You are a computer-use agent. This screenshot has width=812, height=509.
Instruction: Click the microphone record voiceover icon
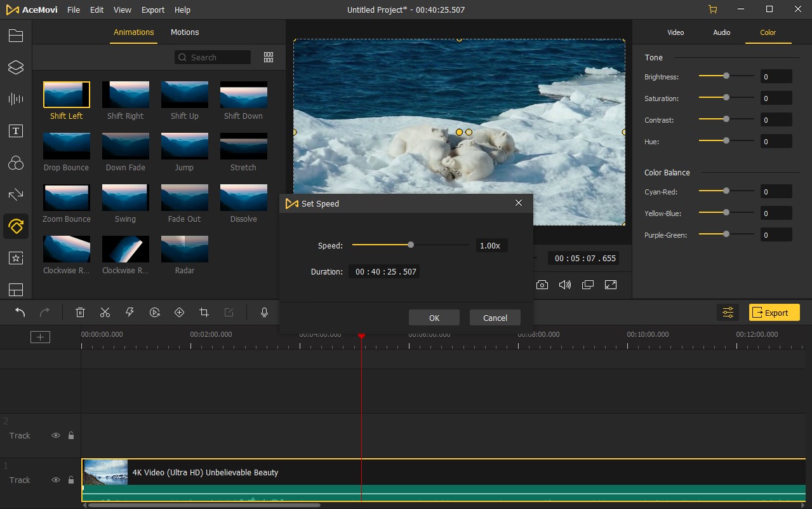[x=264, y=313]
